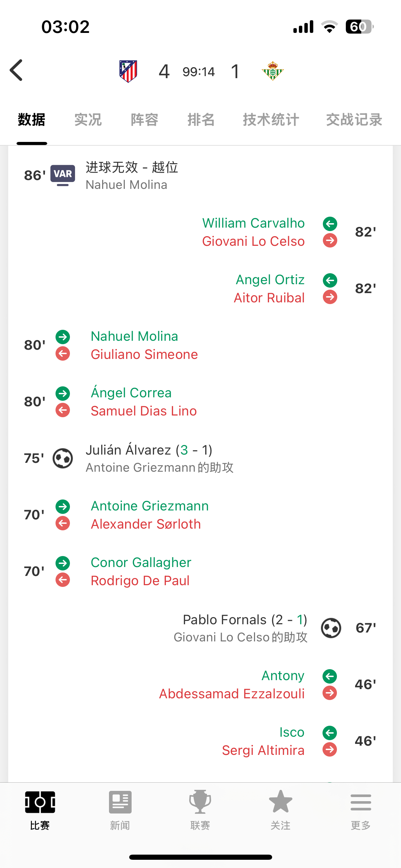
Task: Tap the VAR icon at 86'
Action: click(x=63, y=175)
